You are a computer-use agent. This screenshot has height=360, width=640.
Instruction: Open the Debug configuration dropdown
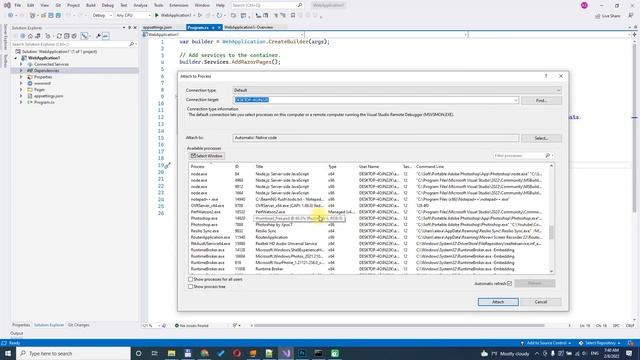[x=102, y=15]
